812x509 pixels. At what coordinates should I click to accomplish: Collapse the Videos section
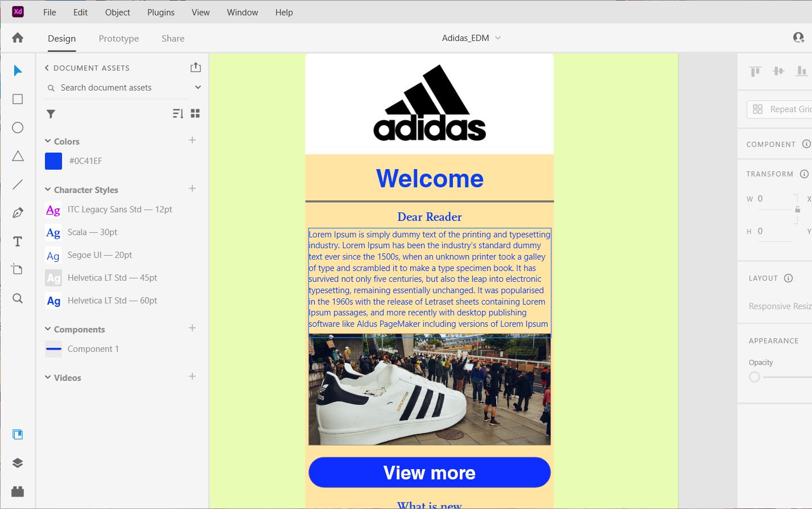pyautogui.click(x=48, y=377)
